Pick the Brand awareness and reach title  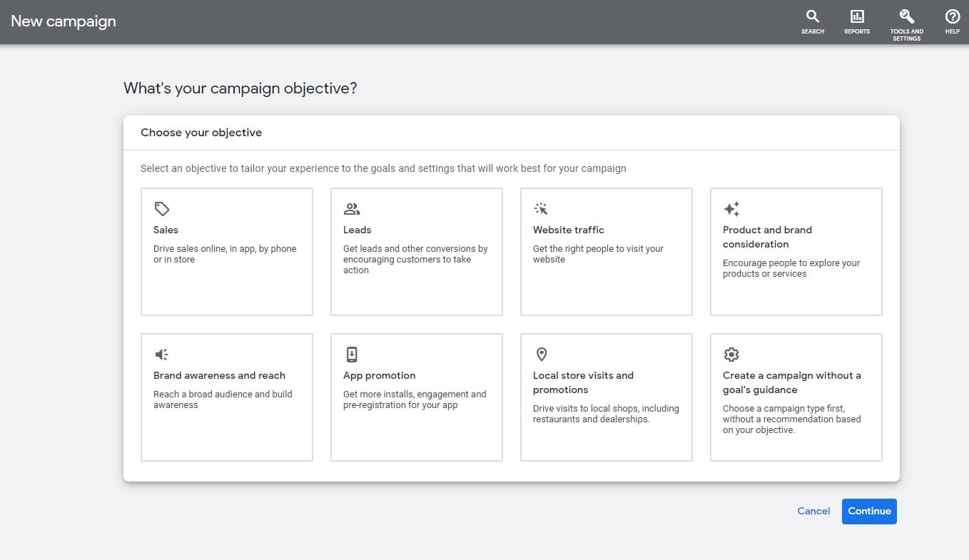(x=219, y=375)
